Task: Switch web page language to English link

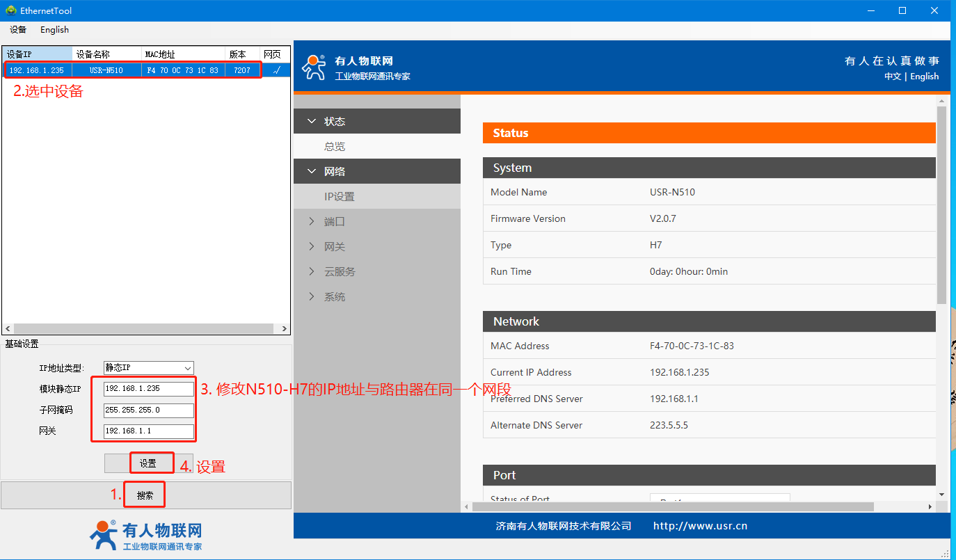Action: tap(924, 77)
